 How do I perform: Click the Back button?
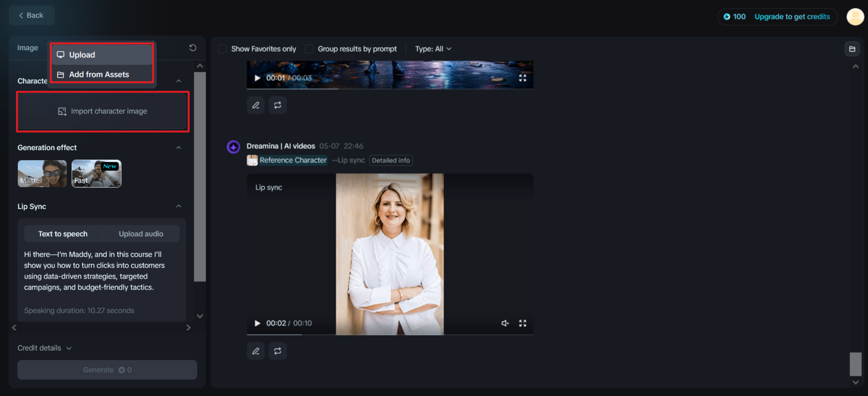pyautogui.click(x=31, y=15)
